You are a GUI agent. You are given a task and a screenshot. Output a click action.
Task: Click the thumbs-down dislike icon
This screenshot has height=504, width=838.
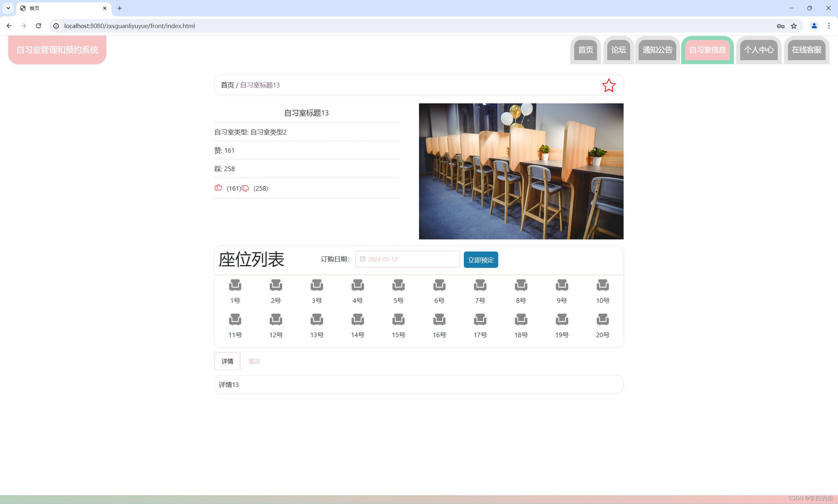245,188
